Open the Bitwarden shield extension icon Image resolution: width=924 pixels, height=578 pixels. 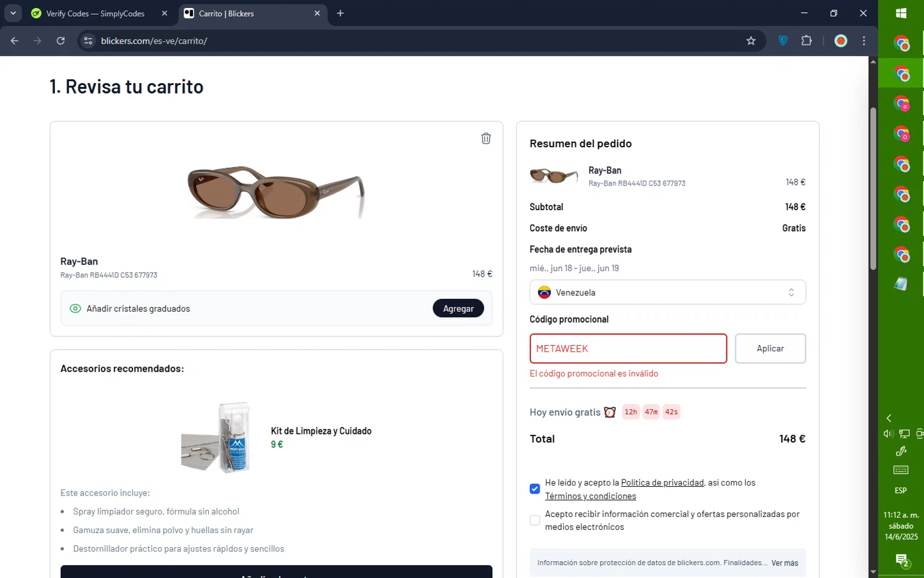(783, 41)
